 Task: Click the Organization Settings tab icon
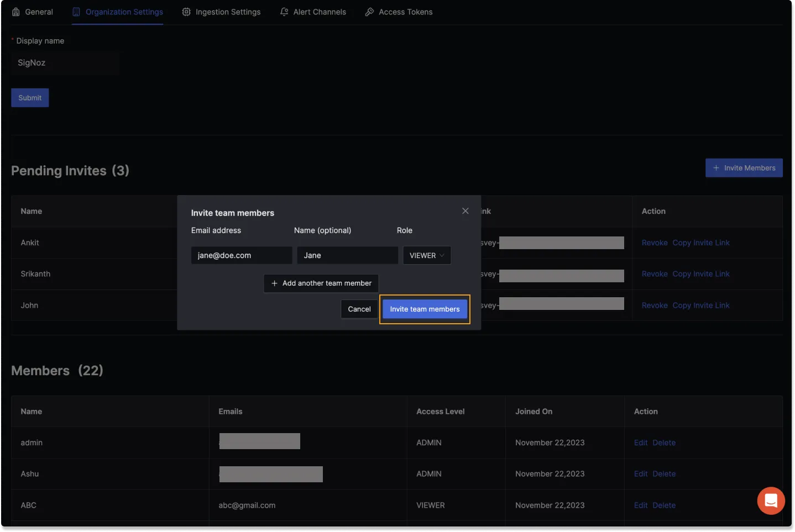76,12
